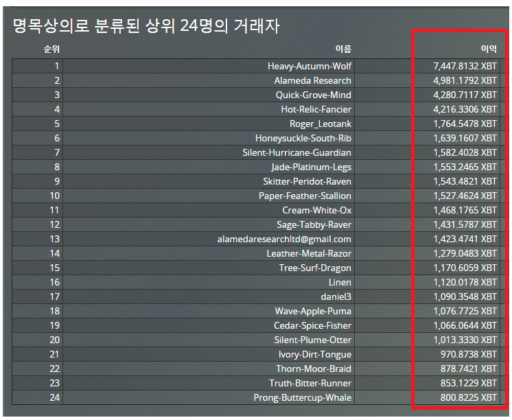The image size is (512, 420).
Task: Click profit value 4,280.7117 XBT
Action: click(465, 95)
